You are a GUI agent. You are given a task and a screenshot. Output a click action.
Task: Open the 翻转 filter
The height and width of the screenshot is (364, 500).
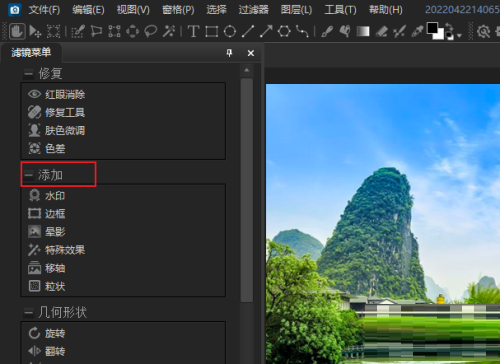pyautogui.click(x=47, y=351)
